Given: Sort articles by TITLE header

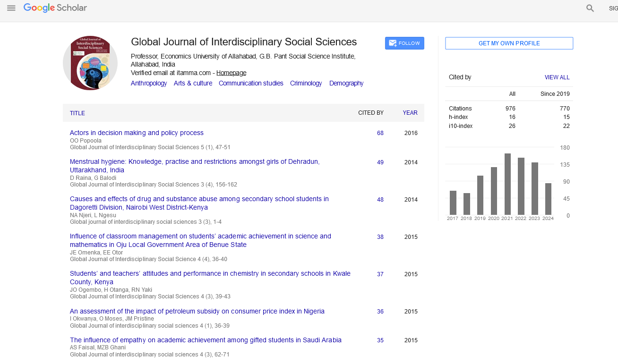Looking at the screenshot, I should [x=77, y=113].
